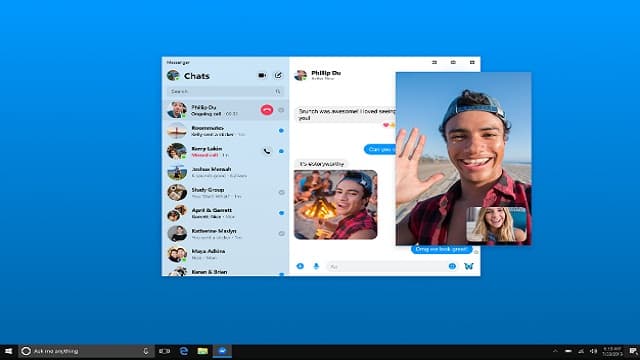The width and height of the screenshot is (640, 360).
Task: Open the plus attachments icon in the composer
Action: (x=300, y=266)
